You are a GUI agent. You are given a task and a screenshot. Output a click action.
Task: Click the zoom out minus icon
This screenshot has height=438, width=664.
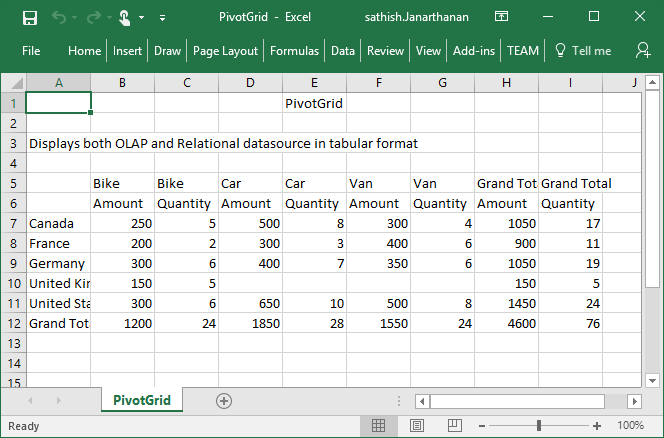[x=484, y=426]
